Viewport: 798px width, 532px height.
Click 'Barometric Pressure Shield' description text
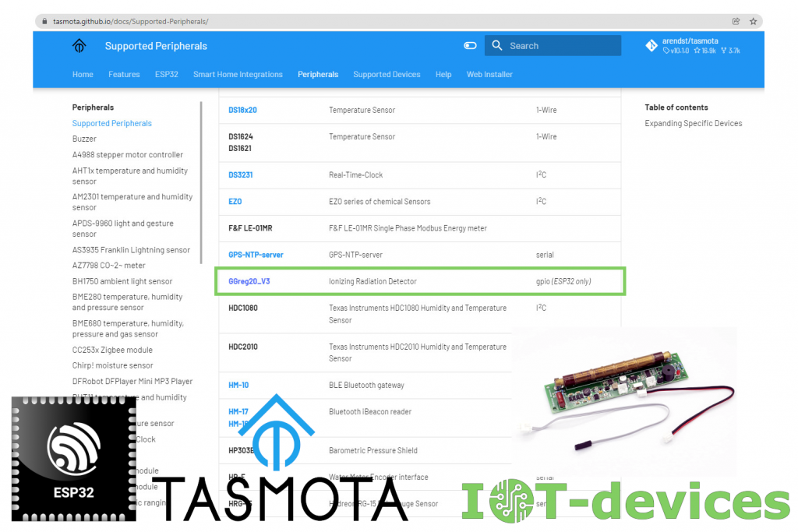373,451
